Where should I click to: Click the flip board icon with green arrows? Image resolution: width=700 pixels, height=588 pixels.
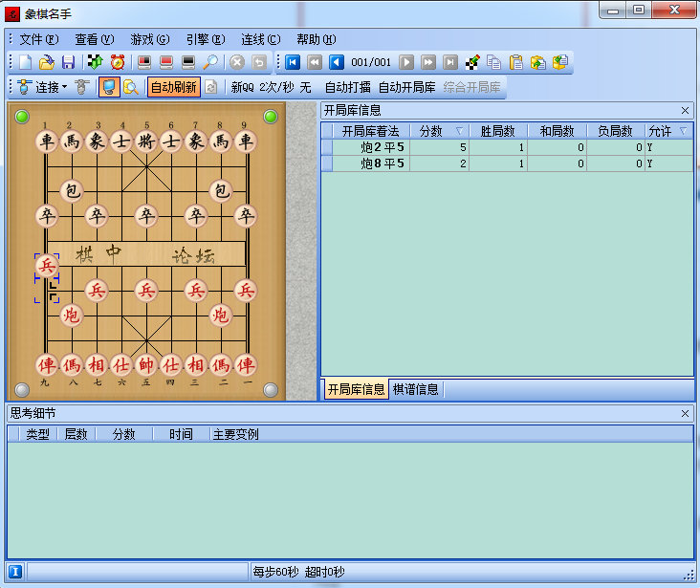click(95, 62)
